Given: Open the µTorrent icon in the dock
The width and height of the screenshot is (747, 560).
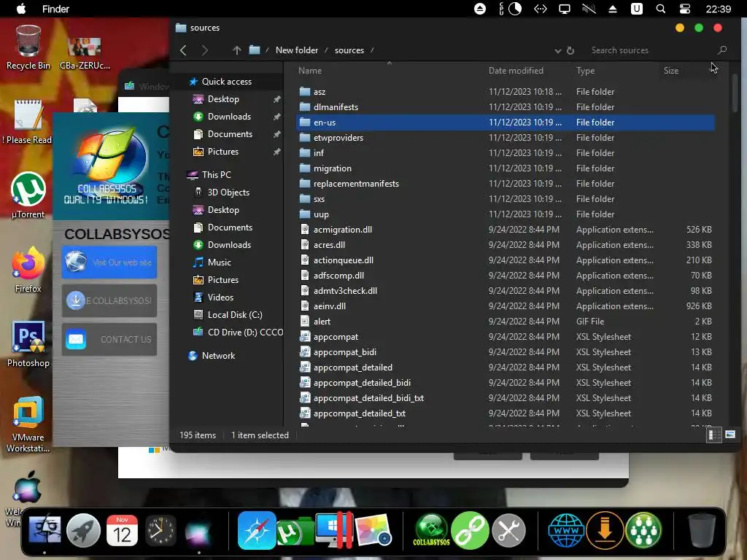Looking at the screenshot, I should coord(295,531).
